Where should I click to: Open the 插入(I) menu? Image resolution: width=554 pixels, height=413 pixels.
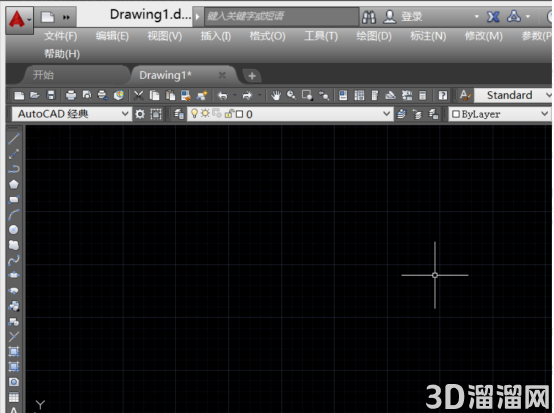click(x=216, y=36)
